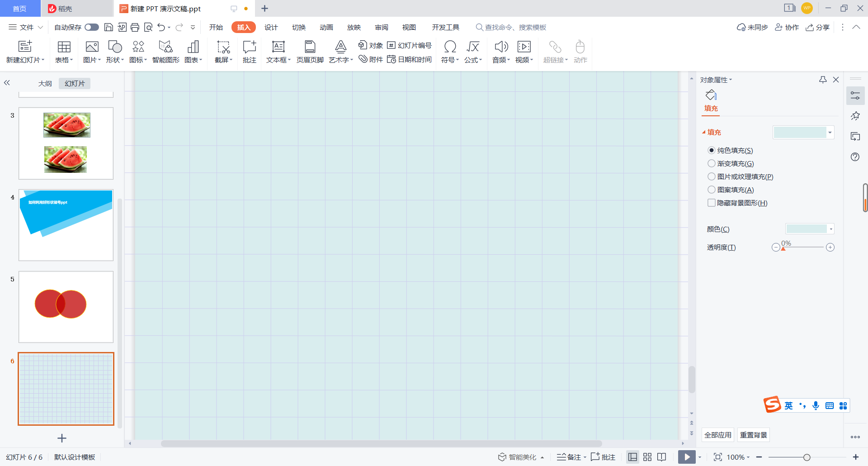Toggle the 自动保存 autosave switch
Viewport: 868px width, 466px height.
tap(92, 27)
